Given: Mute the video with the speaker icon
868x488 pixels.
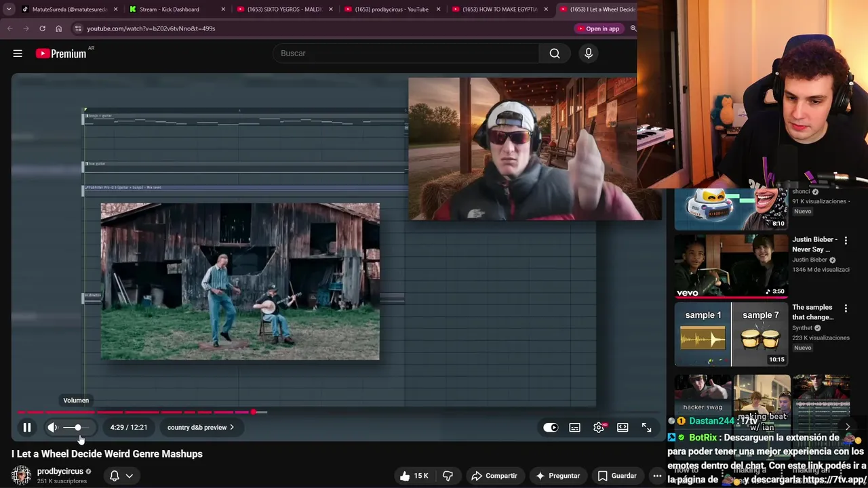Looking at the screenshot, I should pos(52,428).
